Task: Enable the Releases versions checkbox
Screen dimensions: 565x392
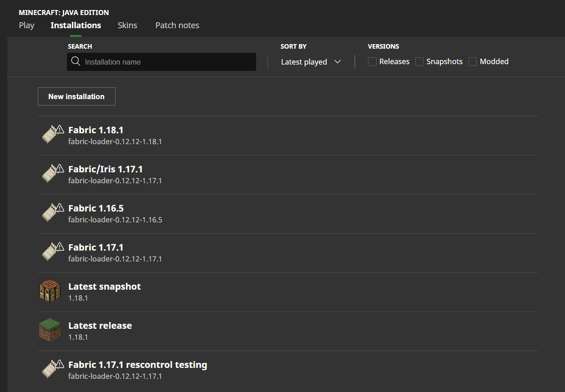Action: point(372,62)
